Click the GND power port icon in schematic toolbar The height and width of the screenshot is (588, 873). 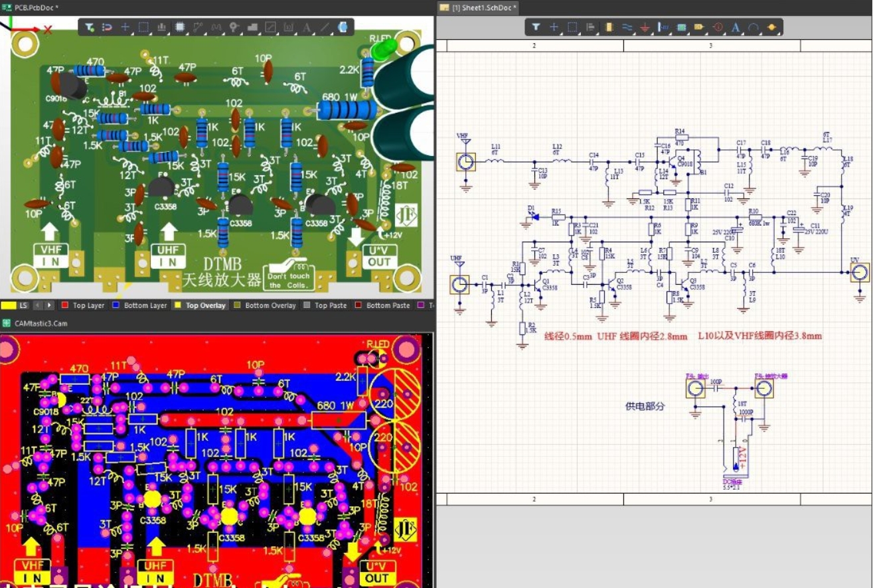coord(645,27)
